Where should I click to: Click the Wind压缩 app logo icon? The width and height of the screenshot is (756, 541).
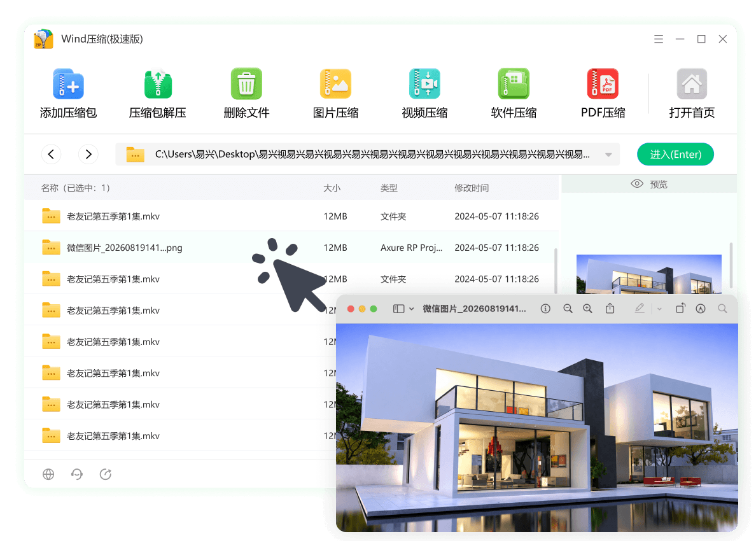tap(43, 39)
